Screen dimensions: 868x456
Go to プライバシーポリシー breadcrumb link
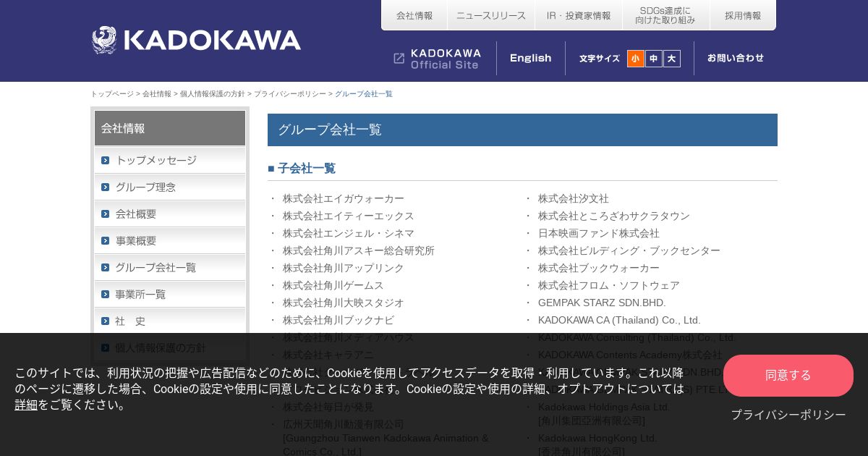(x=290, y=94)
